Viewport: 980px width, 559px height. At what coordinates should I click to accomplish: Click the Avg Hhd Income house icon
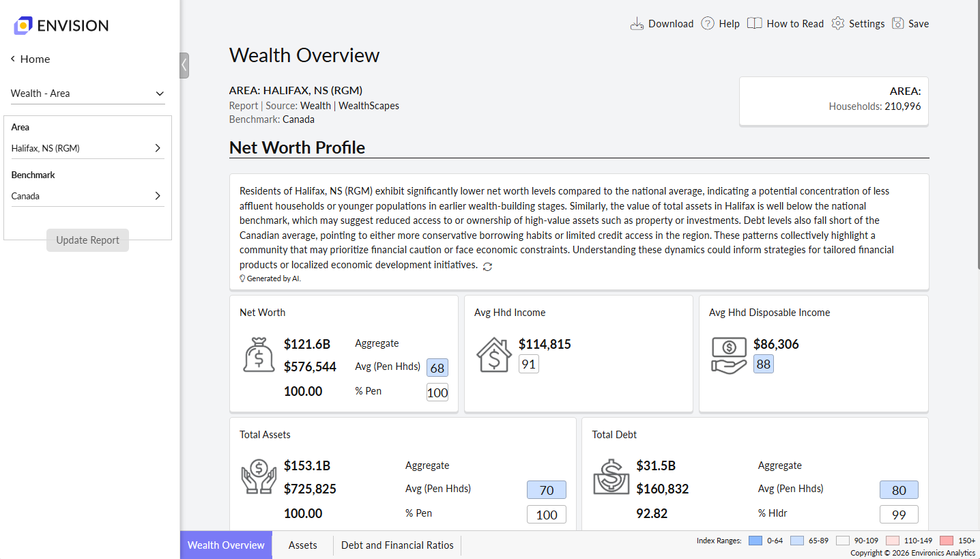tap(493, 355)
